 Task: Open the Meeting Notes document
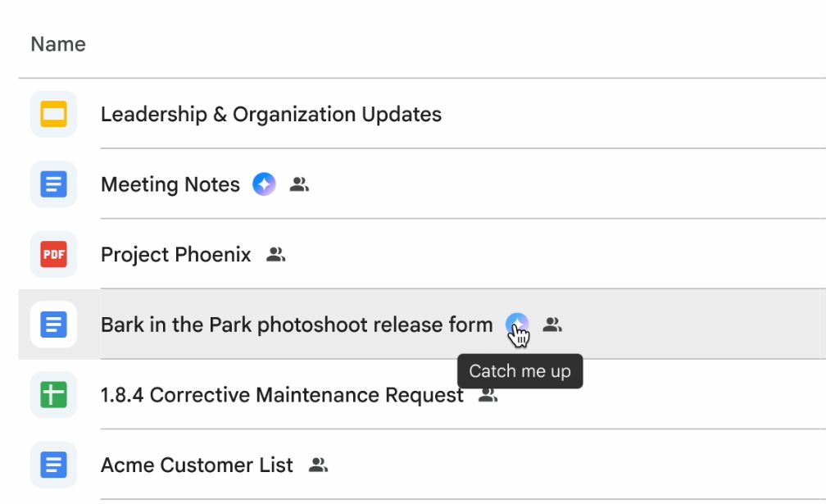coord(170,184)
